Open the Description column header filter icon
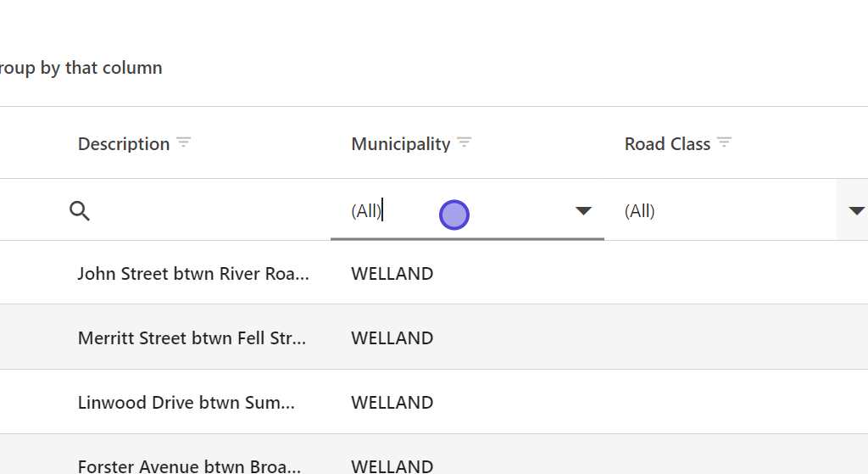The width and height of the screenshot is (868, 474). pos(184,142)
